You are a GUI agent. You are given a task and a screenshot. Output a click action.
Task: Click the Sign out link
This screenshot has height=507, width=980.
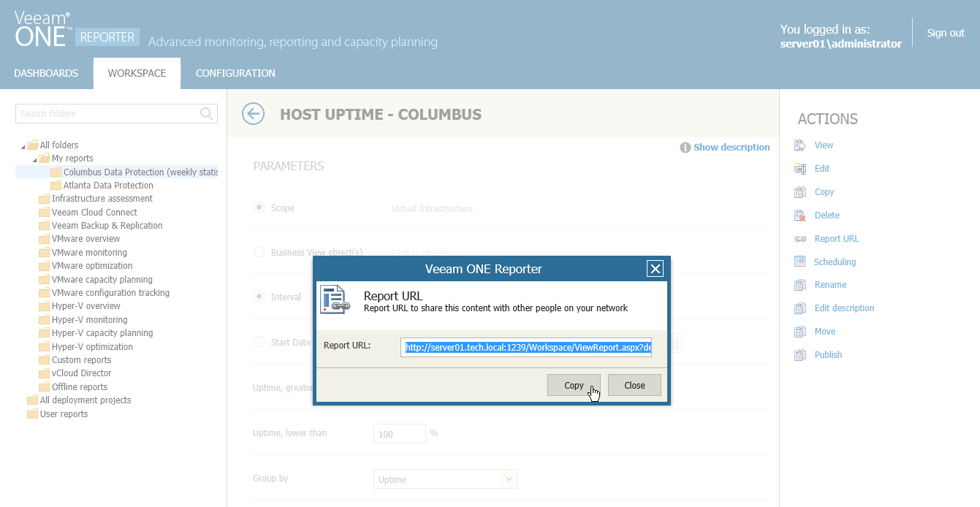coord(946,33)
